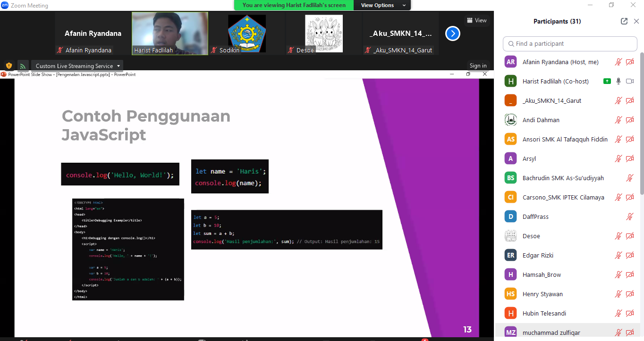Select participant DaffPrass in list
Screen dimensions: 644x341
[x=568, y=216]
